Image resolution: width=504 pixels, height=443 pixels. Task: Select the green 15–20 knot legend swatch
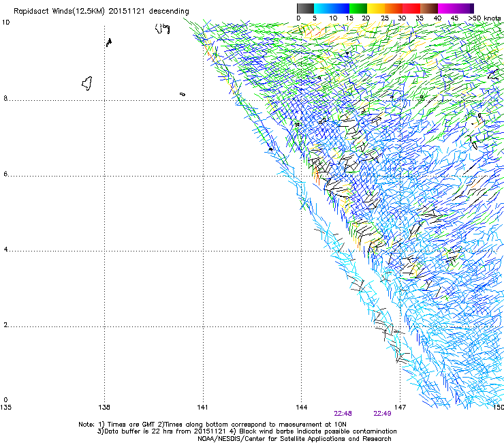click(358, 8)
